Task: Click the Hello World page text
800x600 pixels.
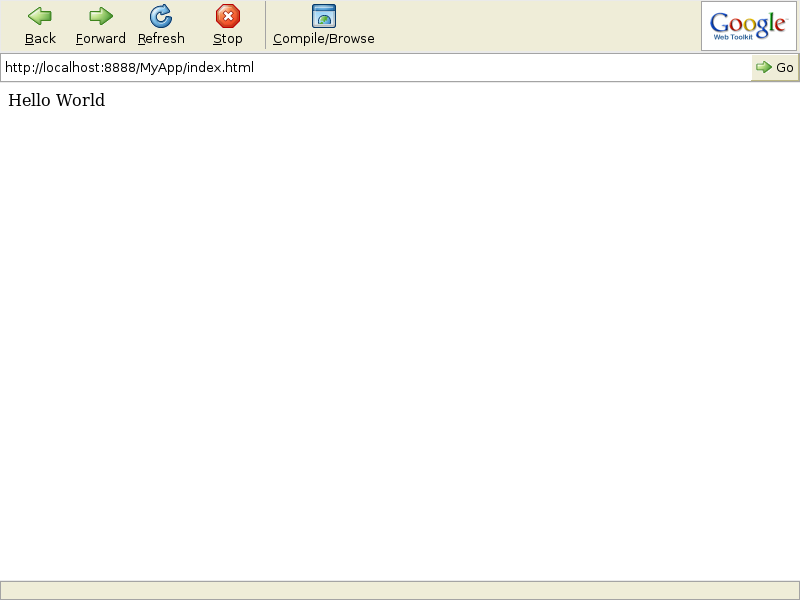Action: [56, 100]
